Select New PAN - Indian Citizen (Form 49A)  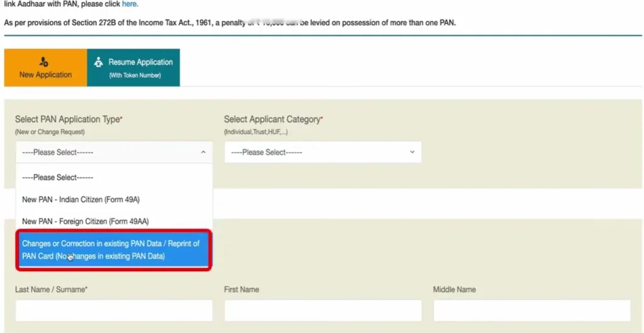coord(80,200)
